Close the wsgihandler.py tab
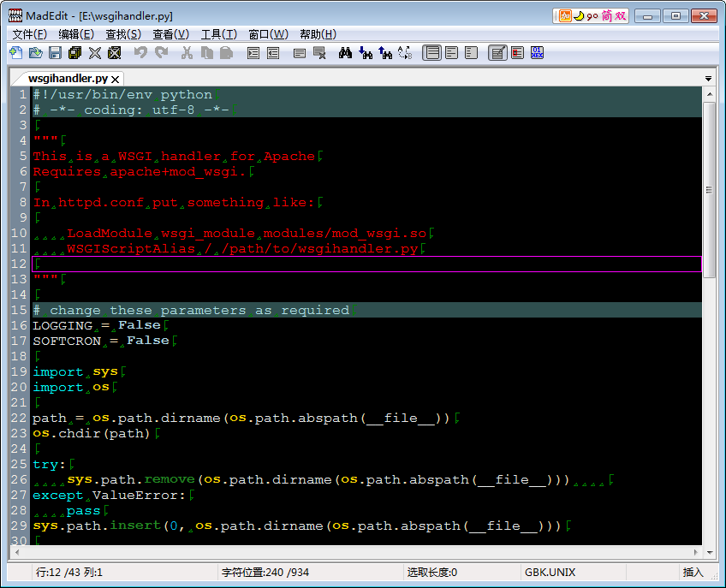Viewport: 726px width, 588px height. pos(116,80)
